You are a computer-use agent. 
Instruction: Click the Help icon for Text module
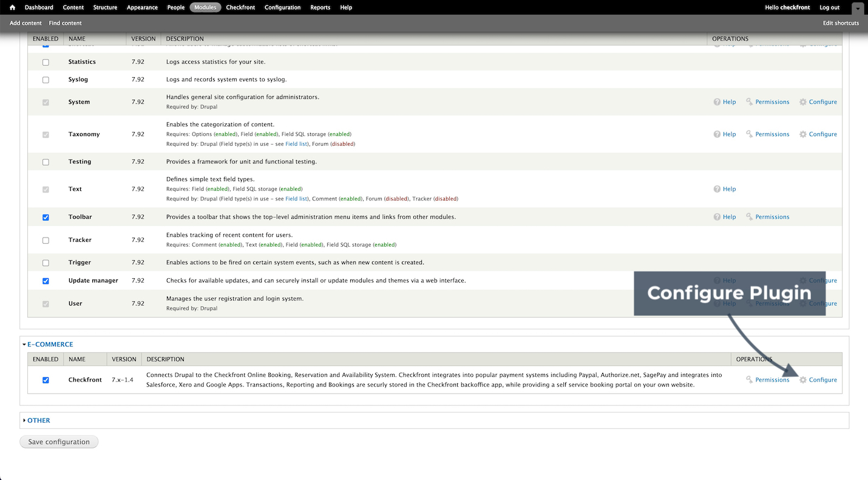[x=717, y=189]
